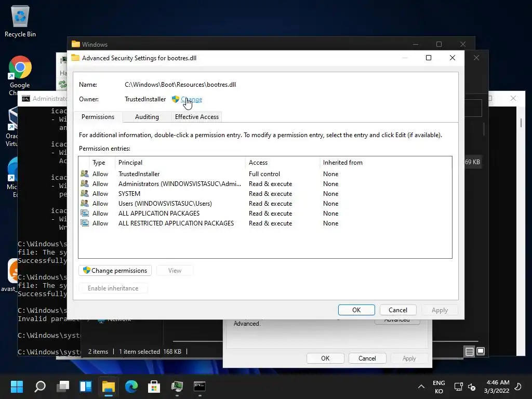Cancel the Advanced Security Settings dialog

(398, 310)
